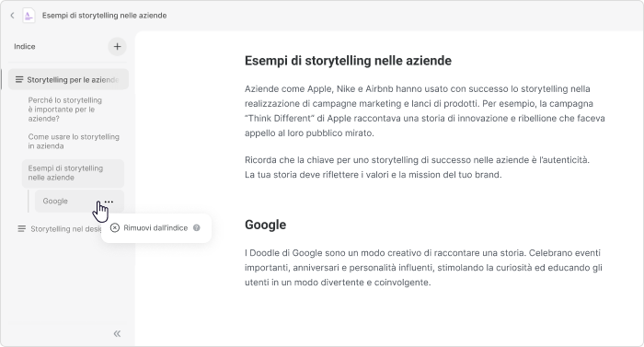Viewport: 644px width, 347px height.
Task: Select Rimuovi dall'indice menu entry
Action: pos(156,227)
